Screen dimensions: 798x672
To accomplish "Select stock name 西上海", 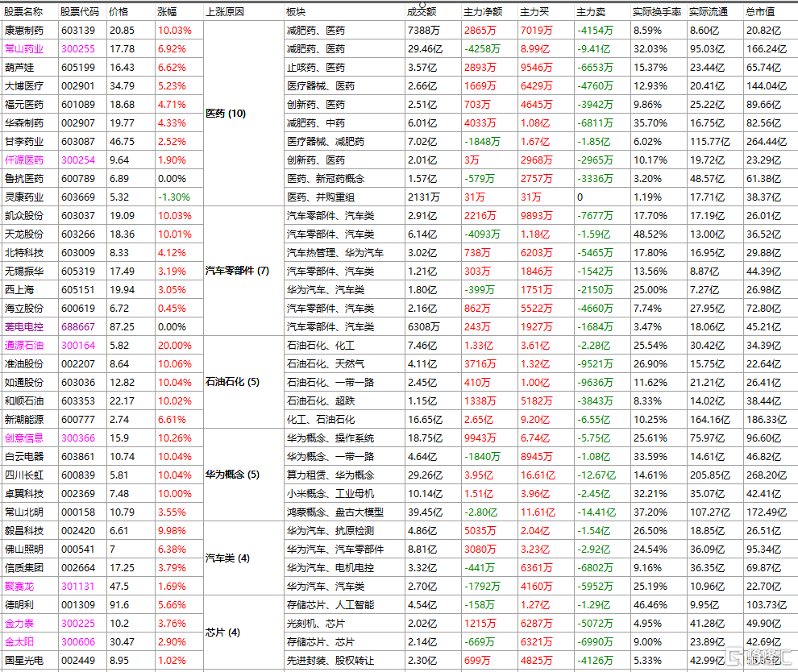I will pyautogui.click(x=19, y=290).
